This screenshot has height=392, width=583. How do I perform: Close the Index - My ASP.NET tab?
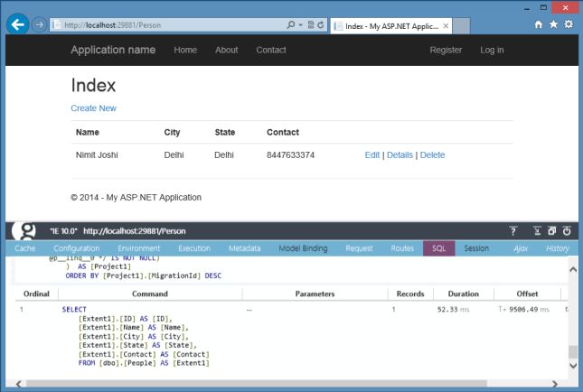coord(446,26)
